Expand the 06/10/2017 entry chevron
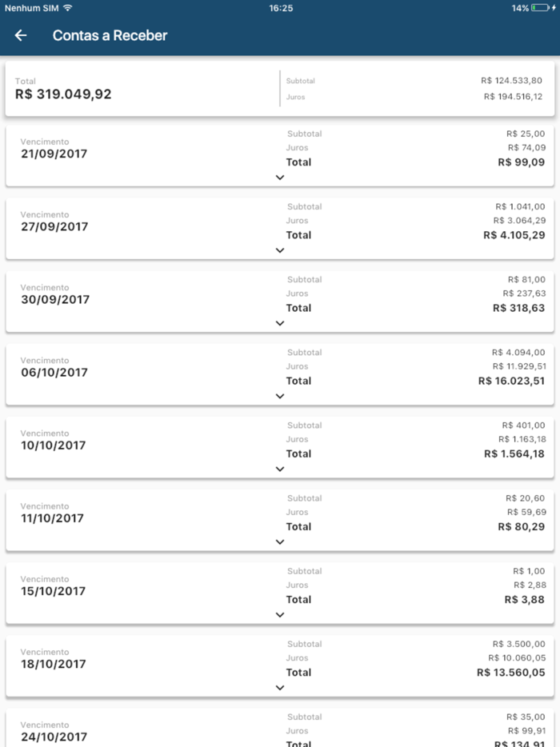Viewport: 560px width, 747px height. (x=280, y=397)
